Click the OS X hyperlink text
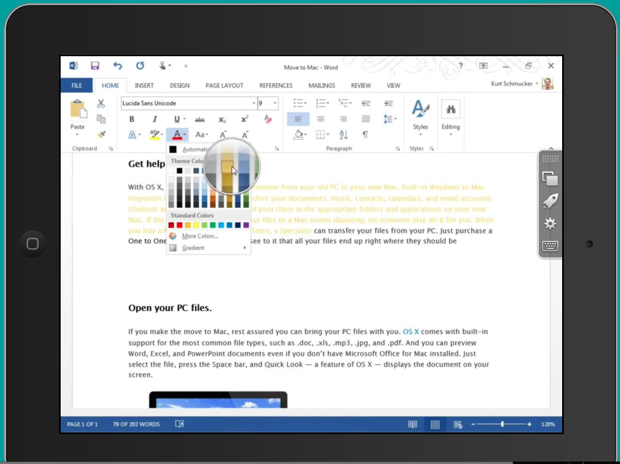Image resolution: width=620 pixels, height=464 pixels. [410, 331]
